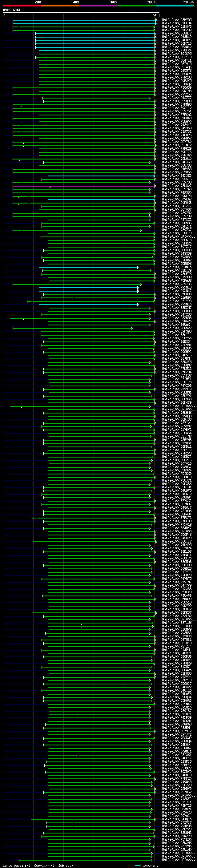The image size is (197, 868).
Task: Select the AV620743 query label
Action: click(x=11, y=10)
